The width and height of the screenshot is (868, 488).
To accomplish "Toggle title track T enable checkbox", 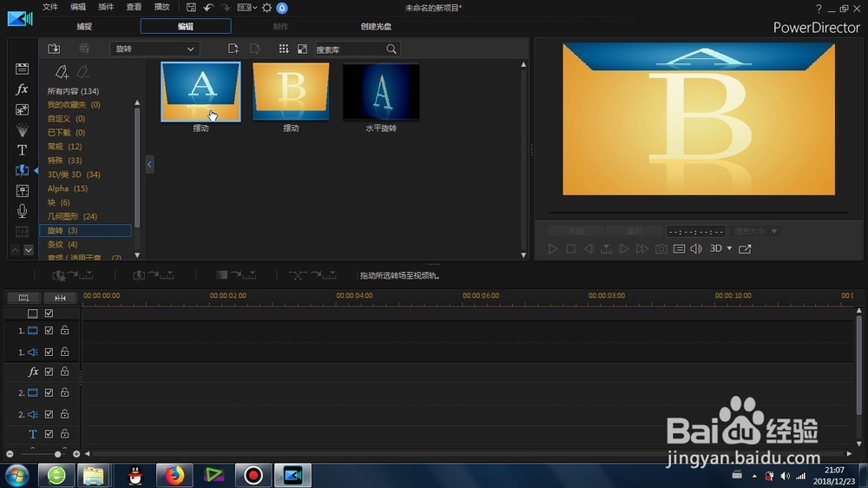I will click(49, 433).
